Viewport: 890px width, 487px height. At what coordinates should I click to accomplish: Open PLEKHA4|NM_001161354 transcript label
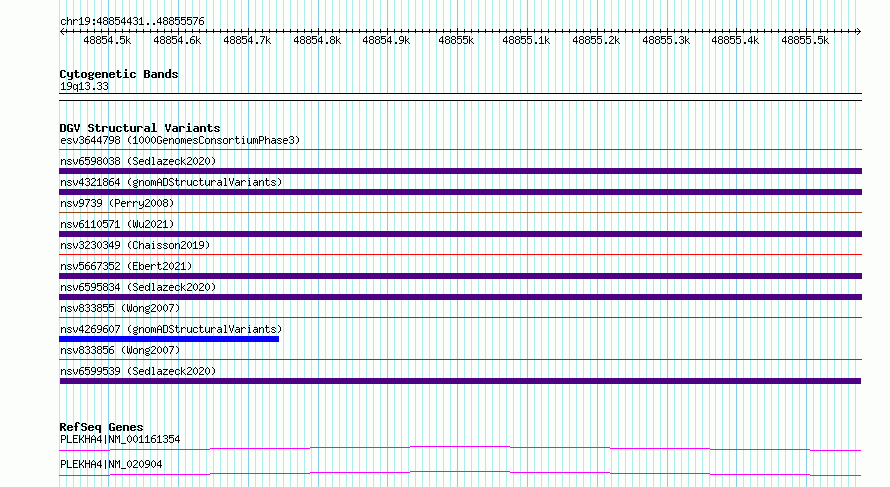tap(120, 439)
